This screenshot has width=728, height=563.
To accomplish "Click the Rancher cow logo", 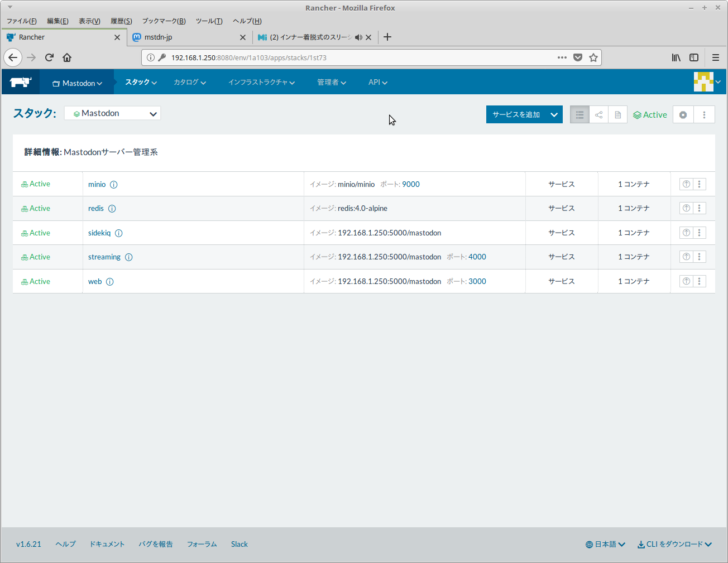I will coord(21,82).
